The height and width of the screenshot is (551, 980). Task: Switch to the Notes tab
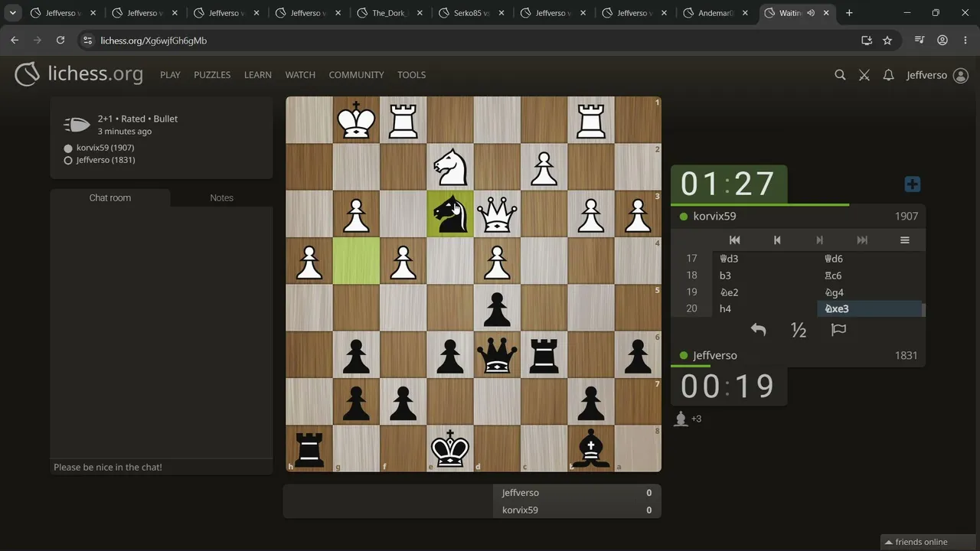pyautogui.click(x=222, y=197)
